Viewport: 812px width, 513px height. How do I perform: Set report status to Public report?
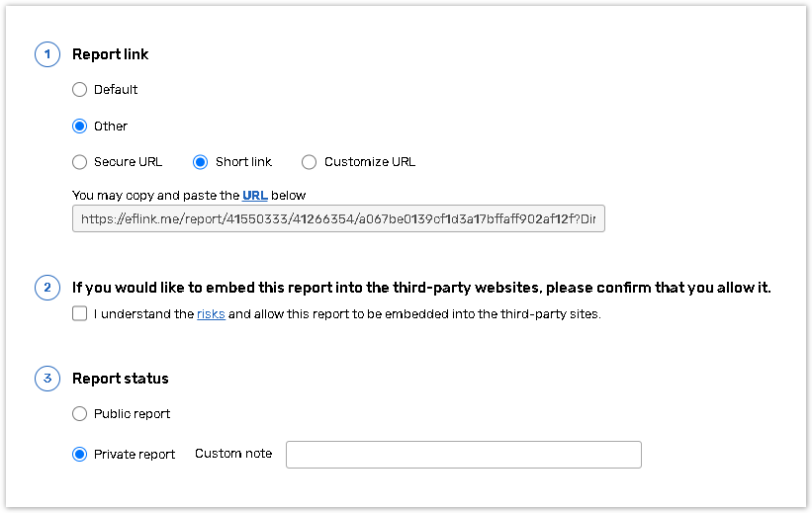click(x=80, y=414)
